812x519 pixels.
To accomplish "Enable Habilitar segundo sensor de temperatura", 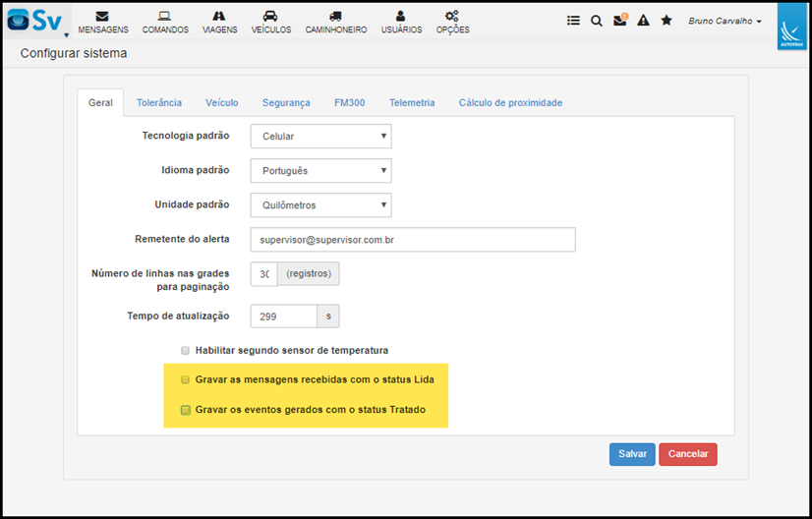I will click(185, 350).
